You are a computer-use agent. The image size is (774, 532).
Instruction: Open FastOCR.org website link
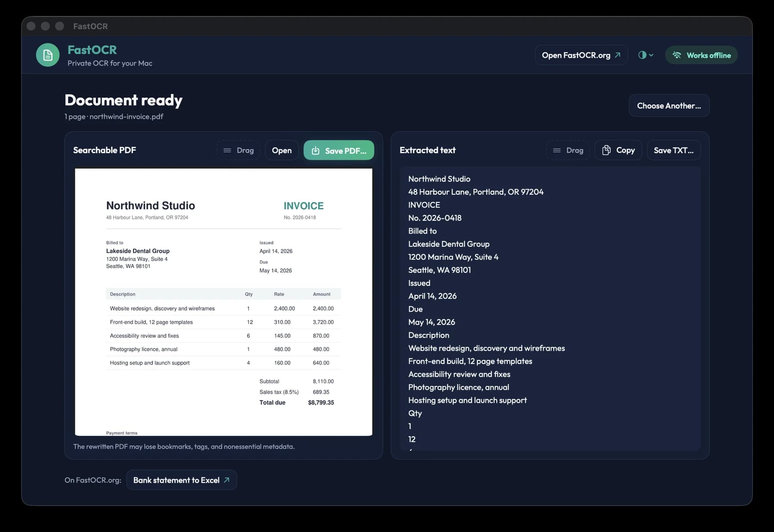coord(581,55)
